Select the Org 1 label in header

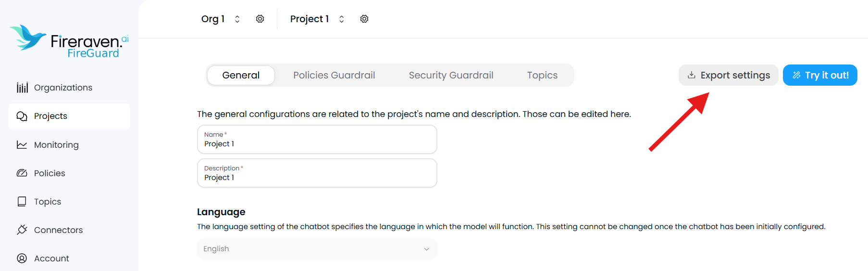point(213,19)
